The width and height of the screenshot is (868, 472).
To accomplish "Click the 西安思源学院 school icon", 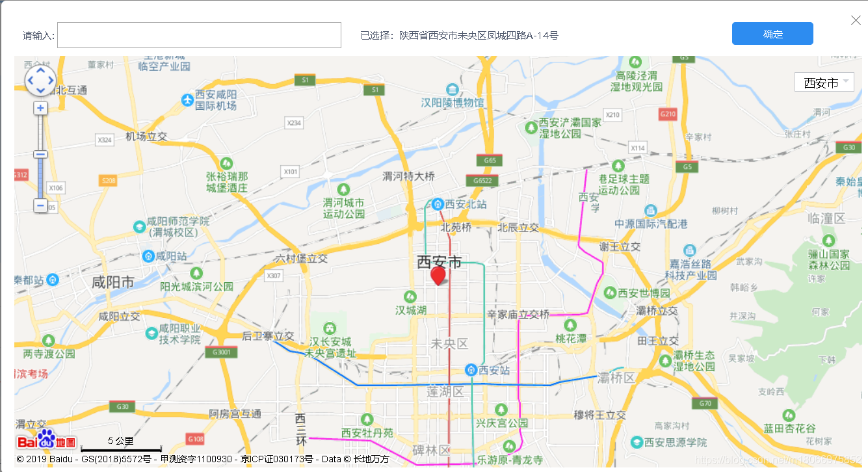I will pos(637,442).
